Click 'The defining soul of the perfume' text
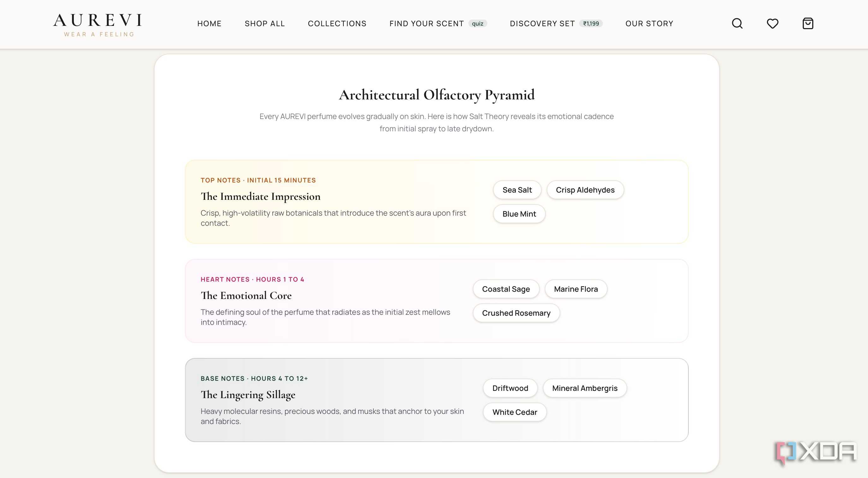 325,317
